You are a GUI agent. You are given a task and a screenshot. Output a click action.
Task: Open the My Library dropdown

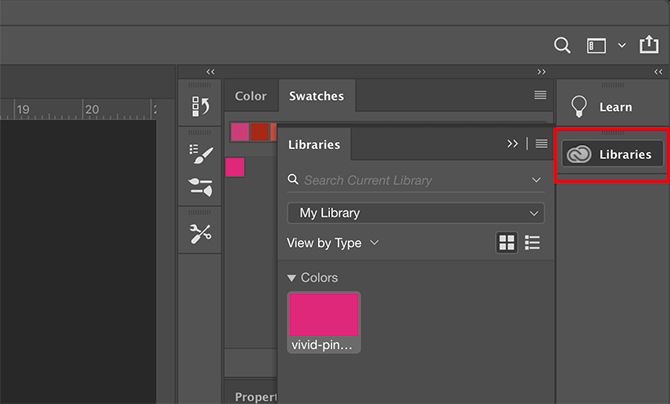pos(415,213)
